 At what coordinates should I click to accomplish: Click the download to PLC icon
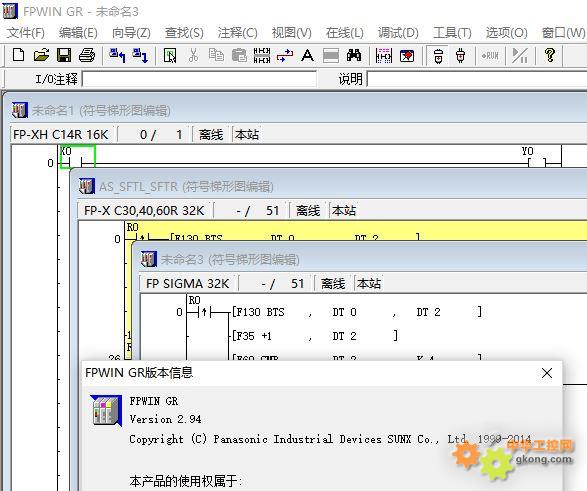point(140,55)
